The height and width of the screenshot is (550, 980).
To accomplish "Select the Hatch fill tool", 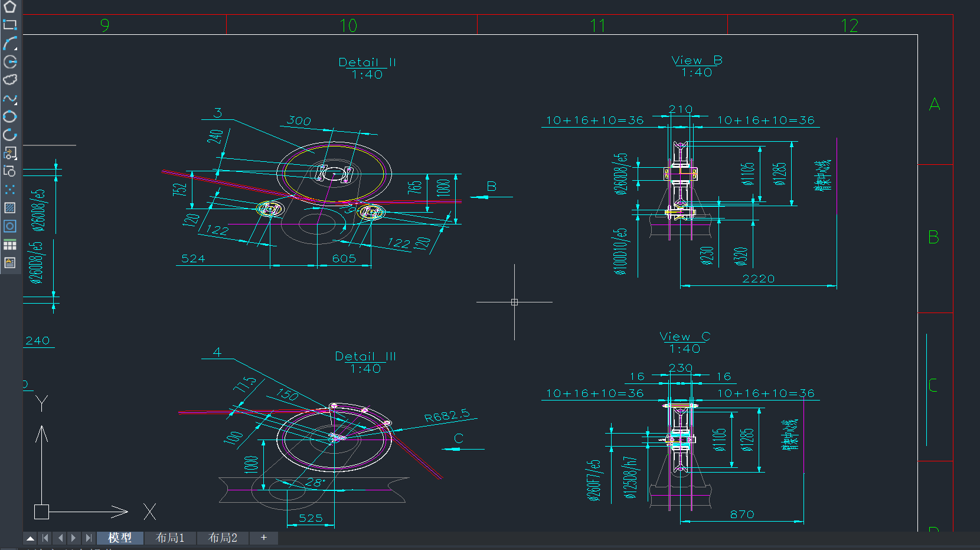I will click(x=10, y=208).
